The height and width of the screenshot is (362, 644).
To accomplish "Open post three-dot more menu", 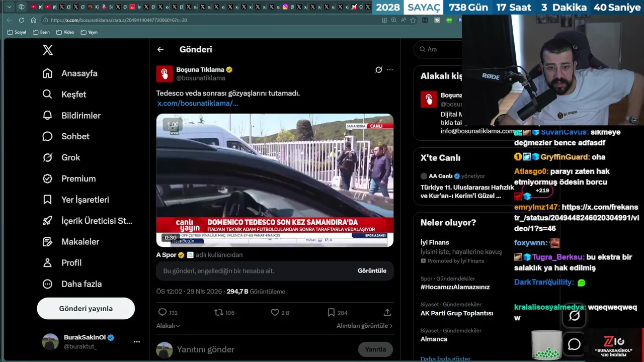I will [390, 70].
